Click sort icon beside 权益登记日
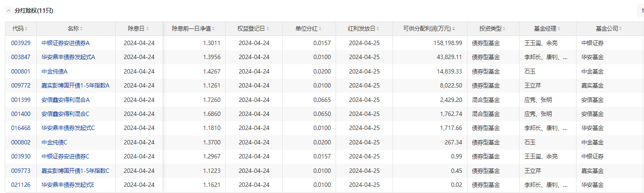The width and height of the screenshot is (644, 193). click(x=268, y=29)
